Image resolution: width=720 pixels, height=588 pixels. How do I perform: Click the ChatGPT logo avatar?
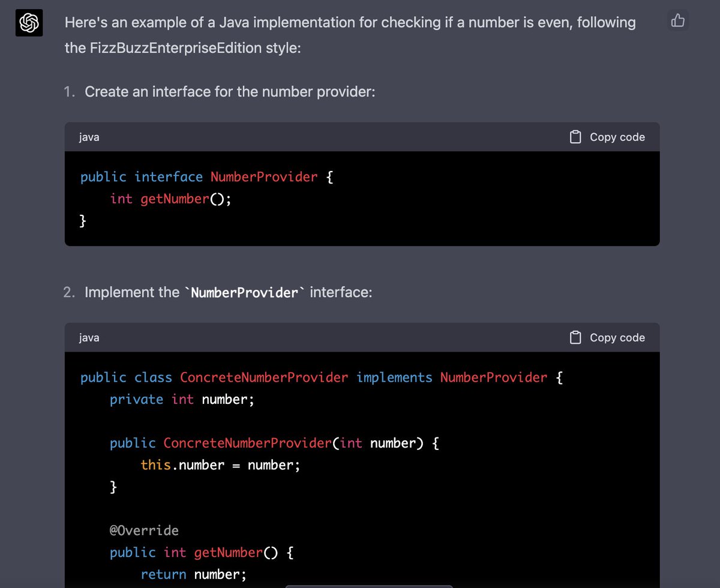pyautogui.click(x=29, y=23)
